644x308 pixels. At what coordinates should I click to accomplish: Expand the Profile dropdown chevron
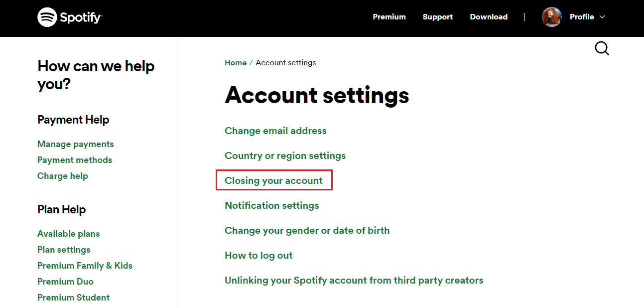coord(602,17)
